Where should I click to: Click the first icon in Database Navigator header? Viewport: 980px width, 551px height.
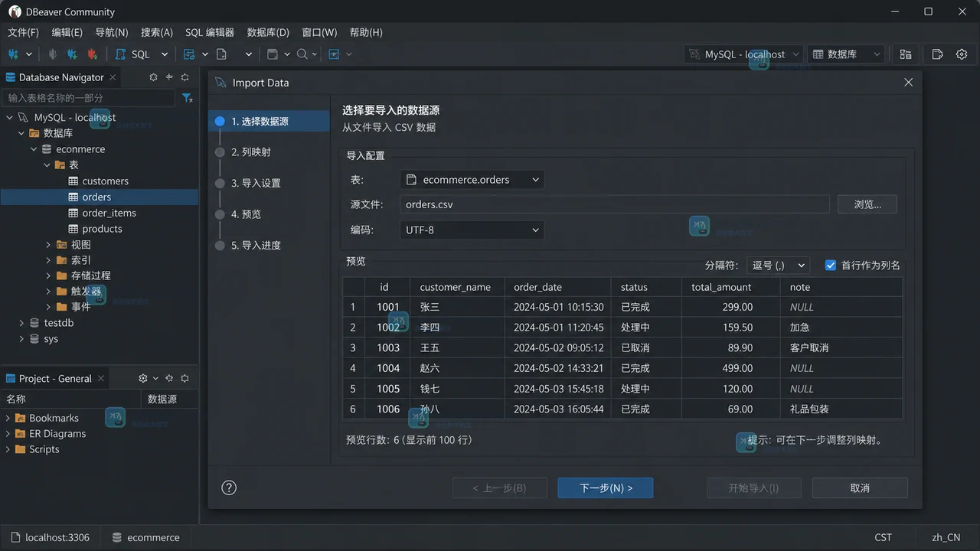[153, 77]
